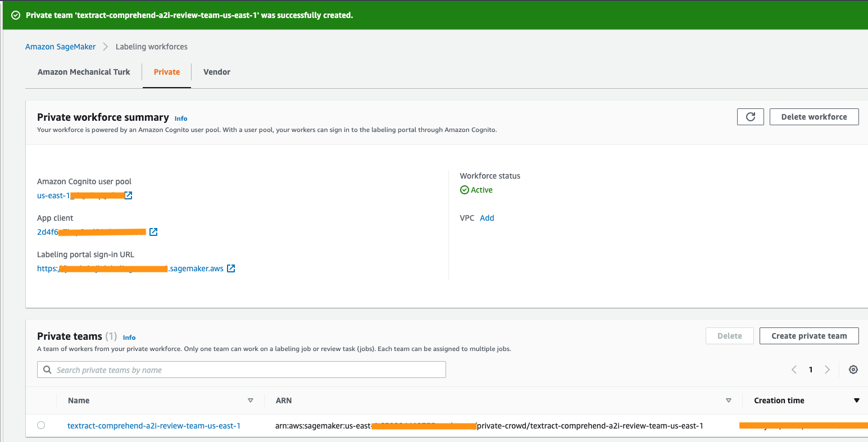Image resolution: width=868 pixels, height=442 pixels.
Task: Click the Private teams heading
Action: (x=70, y=336)
